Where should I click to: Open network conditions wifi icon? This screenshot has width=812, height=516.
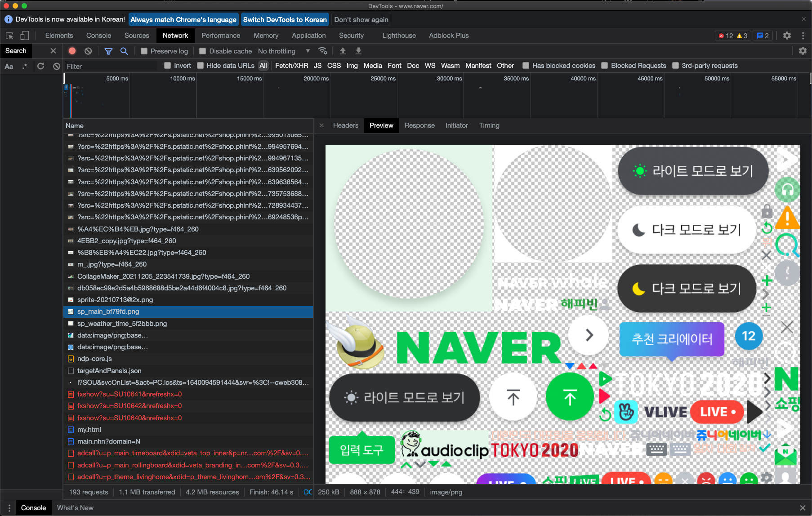click(x=322, y=51)
